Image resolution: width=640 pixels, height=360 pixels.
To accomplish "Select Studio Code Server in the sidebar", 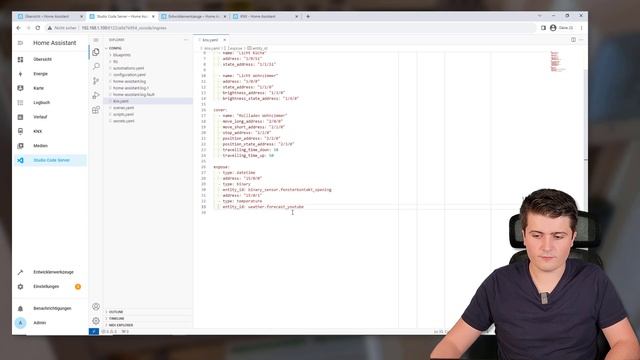I will click(50, 160).
